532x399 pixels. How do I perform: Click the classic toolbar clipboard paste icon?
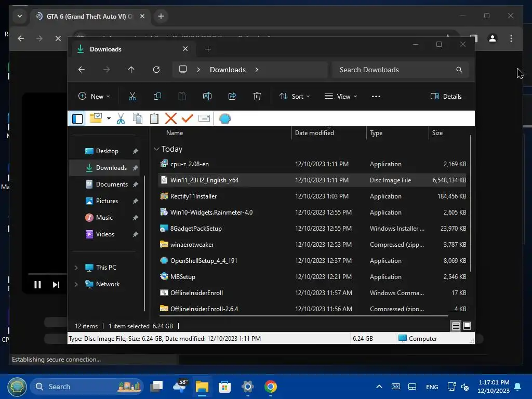(x=154, y=118)
